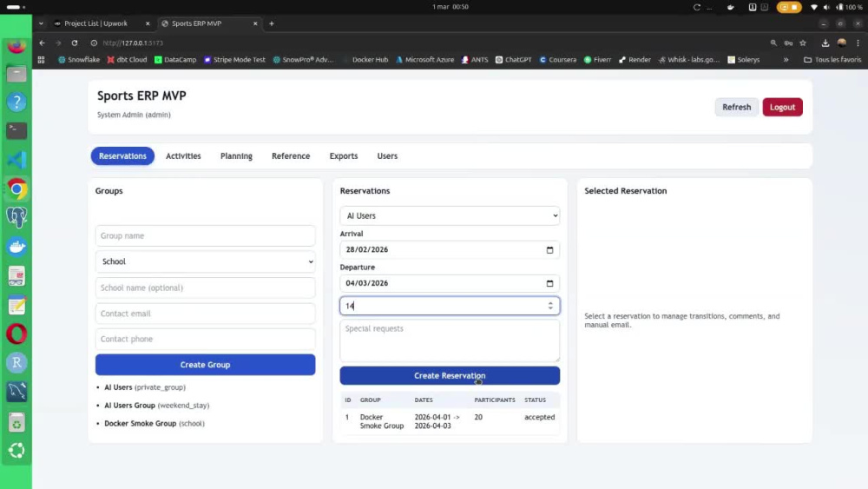Open the tab search dropdown arrow
Viewport: 868px width, 489px height.
tap(41, 23)
